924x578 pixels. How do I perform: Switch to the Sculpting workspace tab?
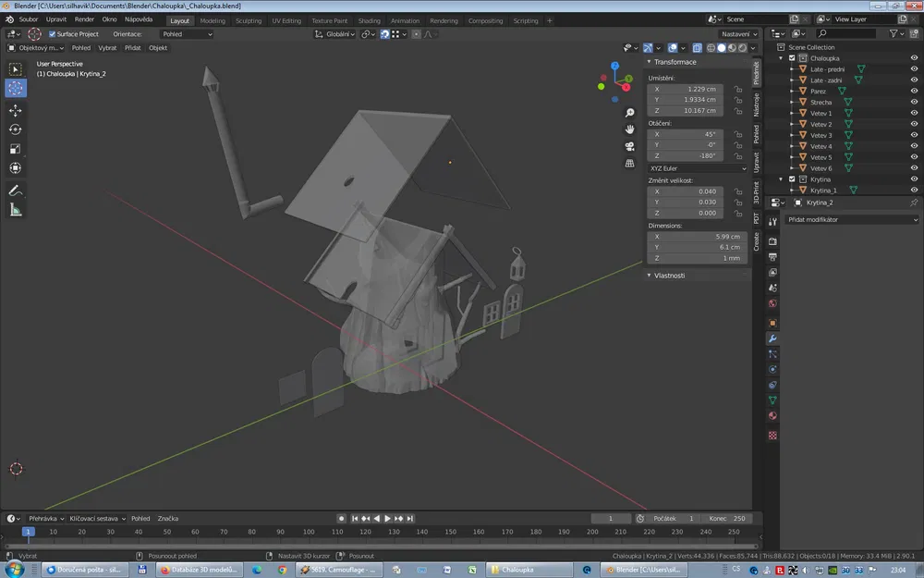pyautogui.click(x=248, y=20)
